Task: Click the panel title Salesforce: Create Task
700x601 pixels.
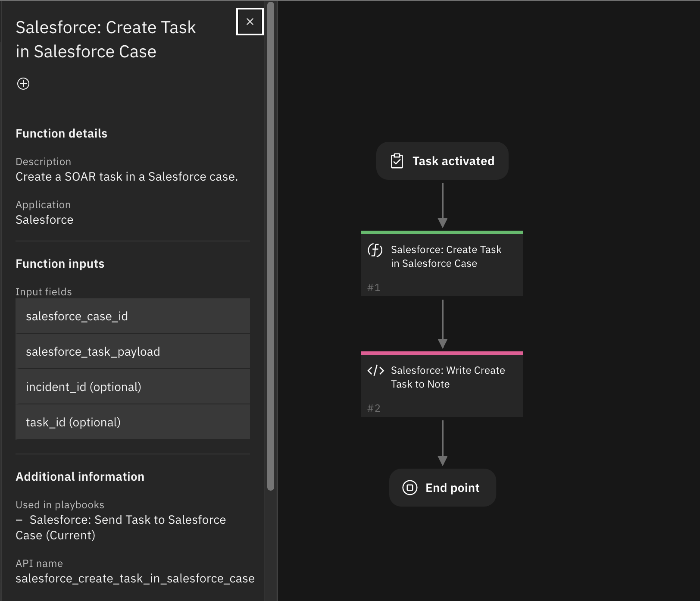Action: 106,39
